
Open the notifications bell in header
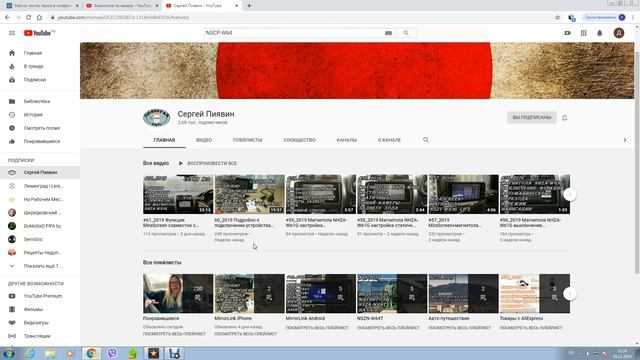pos(600,33)
